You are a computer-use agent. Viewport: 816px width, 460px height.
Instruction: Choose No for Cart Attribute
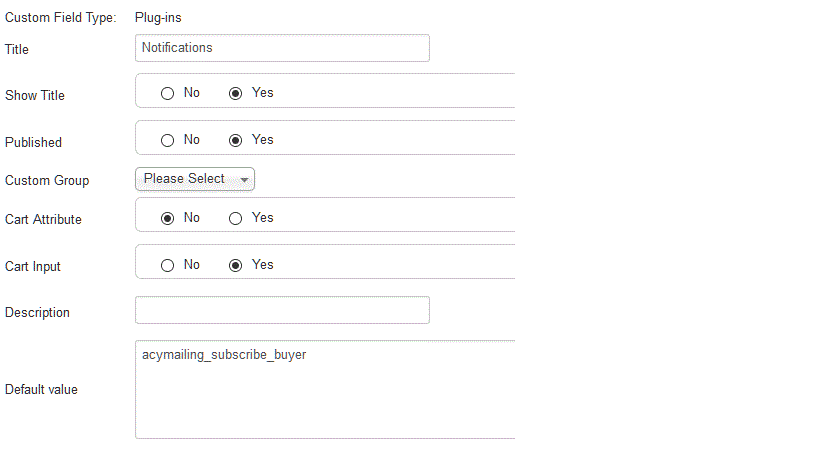[168, 218]
